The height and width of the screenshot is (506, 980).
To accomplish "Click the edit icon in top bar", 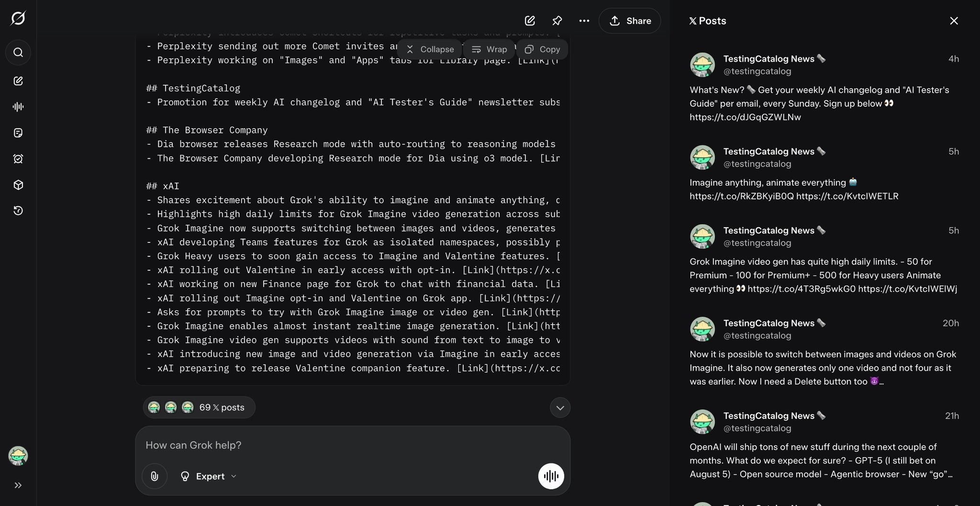I will pyautogui.click(x=530, y=21).
